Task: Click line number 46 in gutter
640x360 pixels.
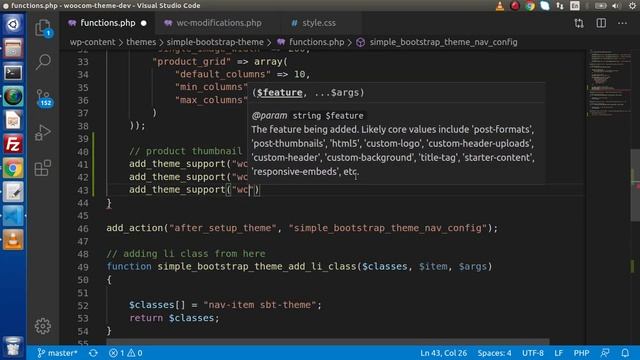Action: 83,229
